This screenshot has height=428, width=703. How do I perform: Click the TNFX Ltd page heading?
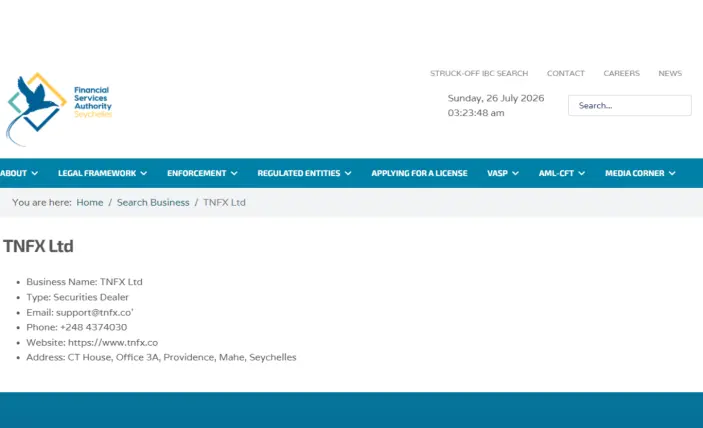(38, 246)
